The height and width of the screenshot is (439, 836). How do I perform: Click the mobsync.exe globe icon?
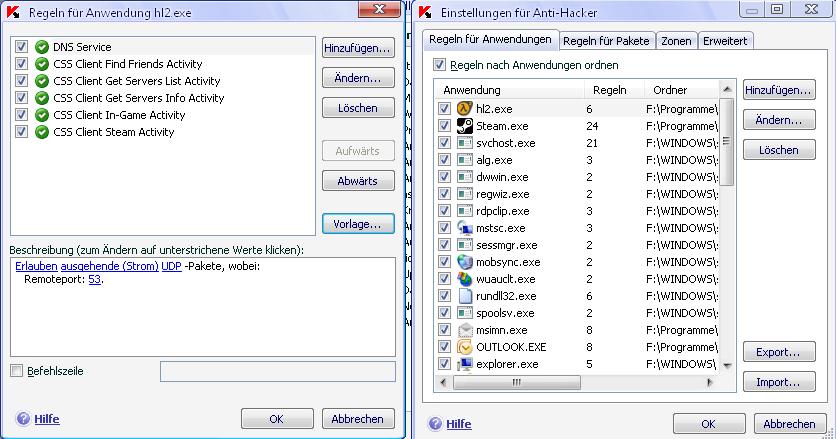point(465,262)
